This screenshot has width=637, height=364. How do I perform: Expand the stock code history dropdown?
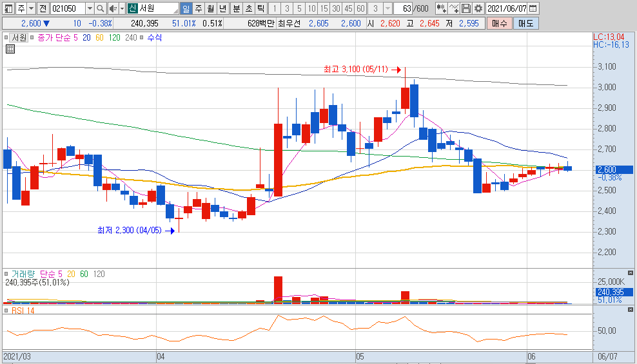click(90, 8)
